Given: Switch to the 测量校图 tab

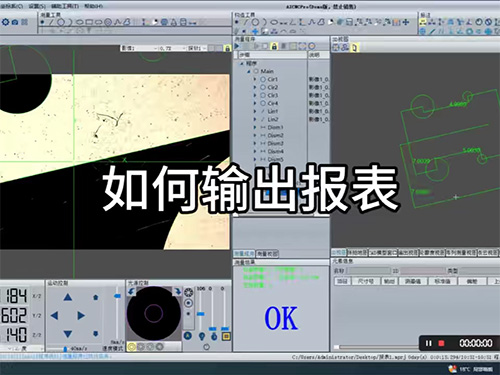Looking at the screenshot, I should (x=267, y=254).
